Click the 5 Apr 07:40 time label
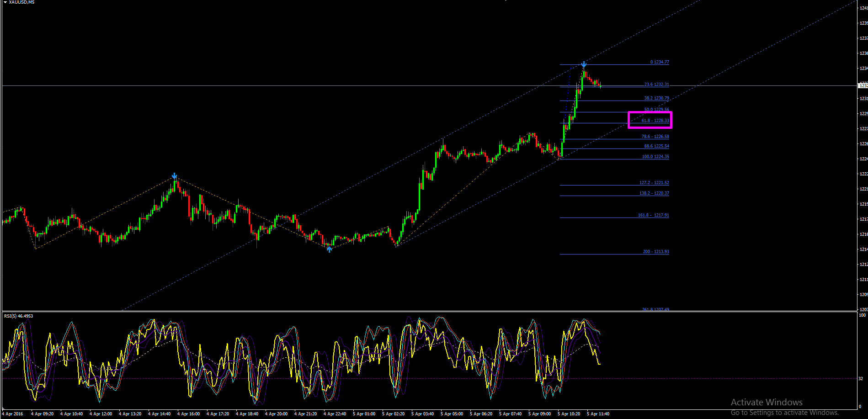This screenshot has height=419, width=868. [x=511, y=414]
